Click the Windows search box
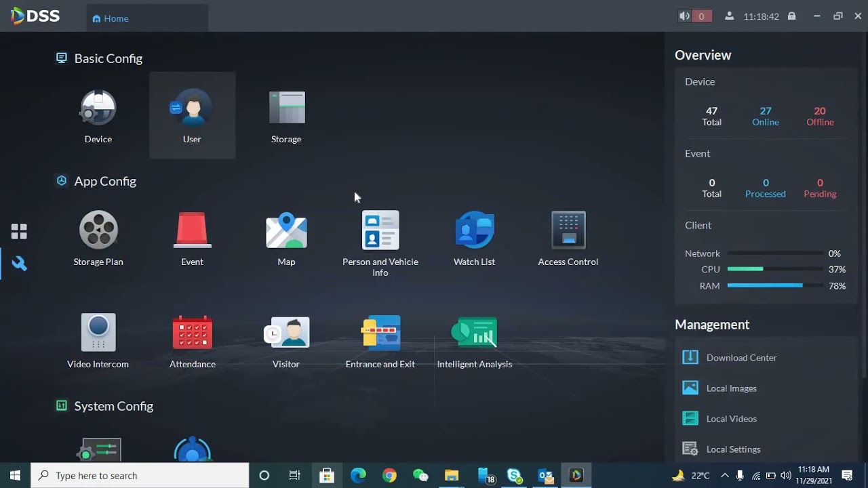 [x=140, y=476]
